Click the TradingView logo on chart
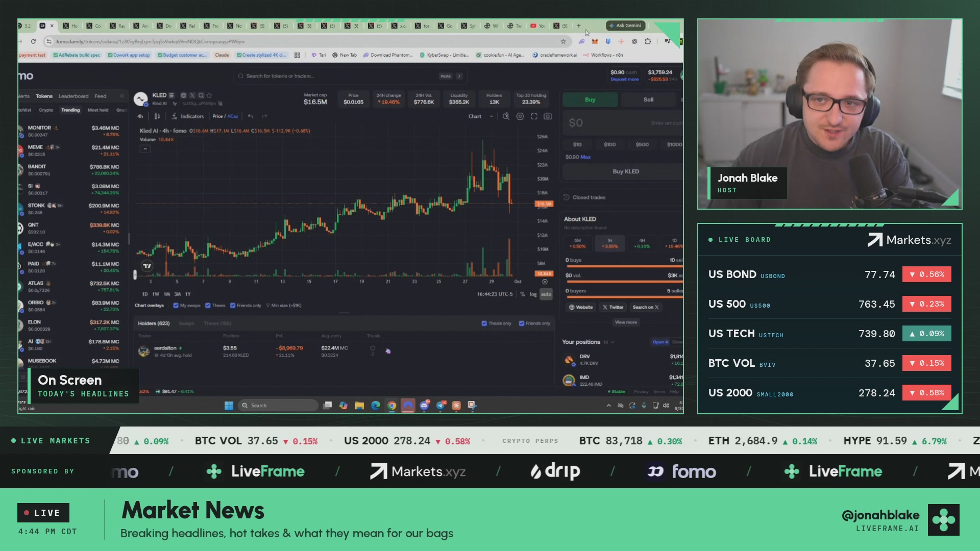 click(x=147, y=266)
